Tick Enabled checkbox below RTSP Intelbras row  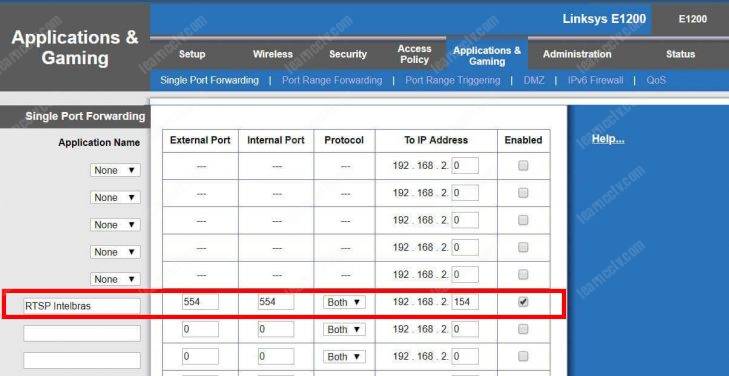tap(523, 329)
